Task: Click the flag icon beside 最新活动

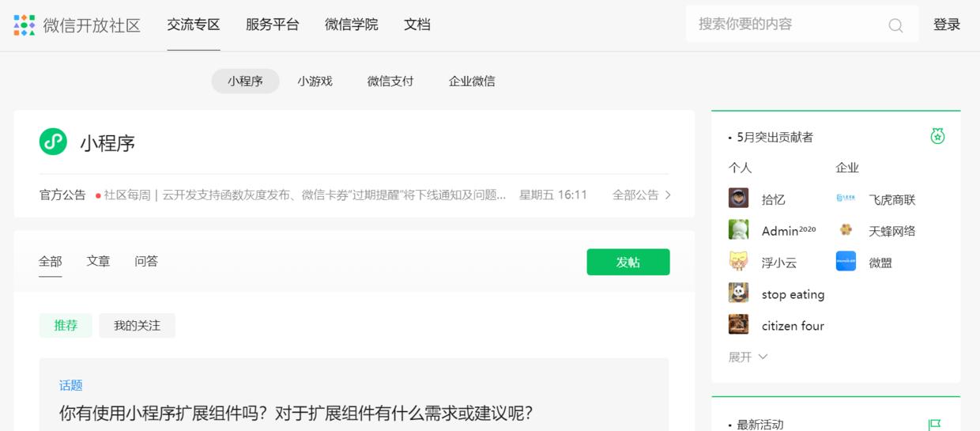Action: click(935, 425)
